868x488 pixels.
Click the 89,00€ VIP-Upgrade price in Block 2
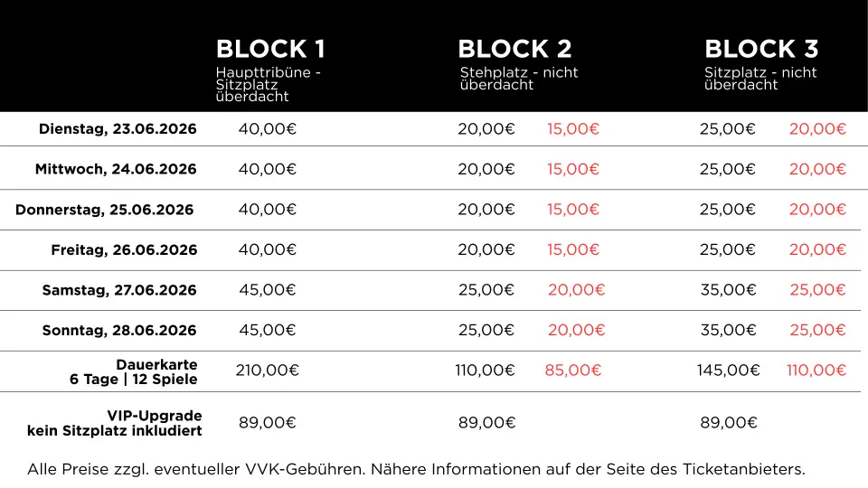[486, 422]
